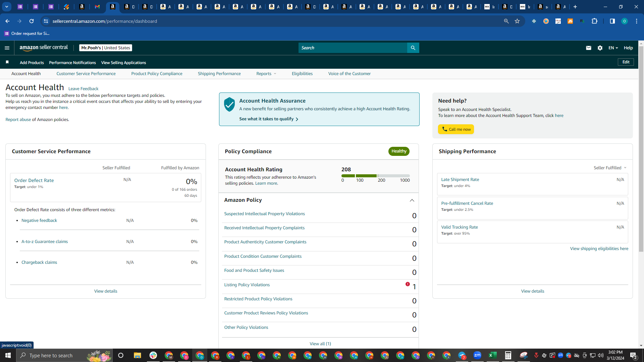Click inside the Seller Central search field

[353, 48]
